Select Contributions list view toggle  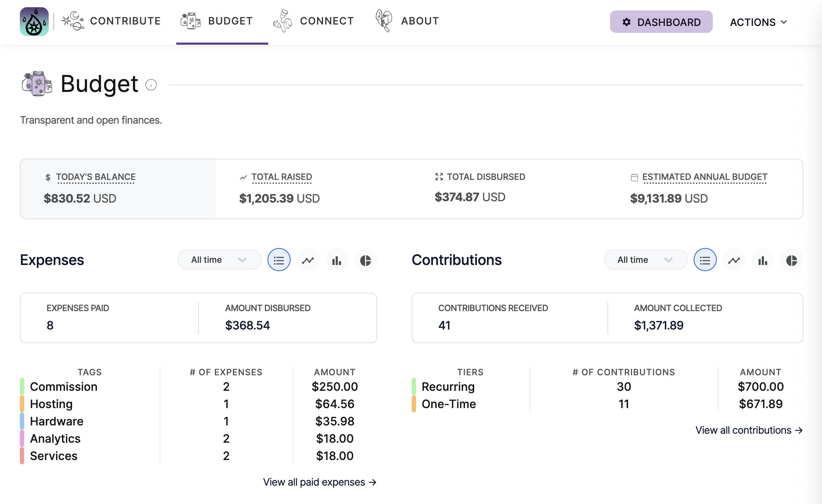click(x=705, y=260)
